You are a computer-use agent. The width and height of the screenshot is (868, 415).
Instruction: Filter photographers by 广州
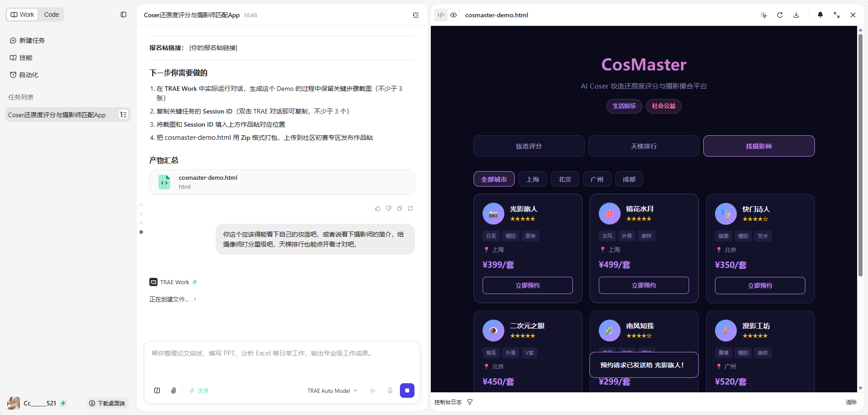(x=597, y=179)
